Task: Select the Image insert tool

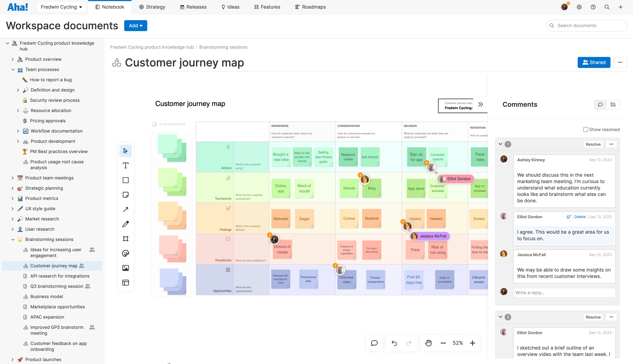Action: pyautogui.click(x=125, y=268)
